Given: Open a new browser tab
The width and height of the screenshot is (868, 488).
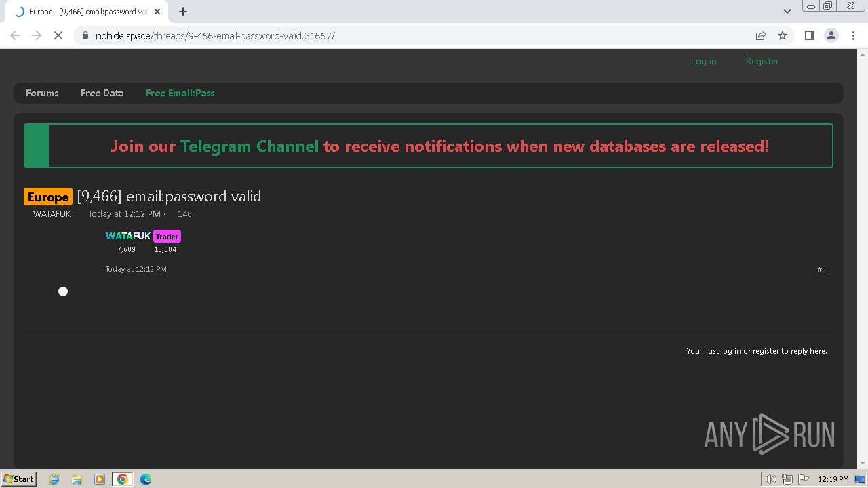Looking at the screenshot, I should [183, 12].
